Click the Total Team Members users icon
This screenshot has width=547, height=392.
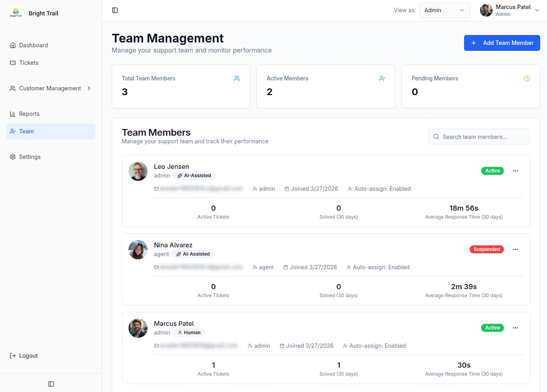(237, 79)
